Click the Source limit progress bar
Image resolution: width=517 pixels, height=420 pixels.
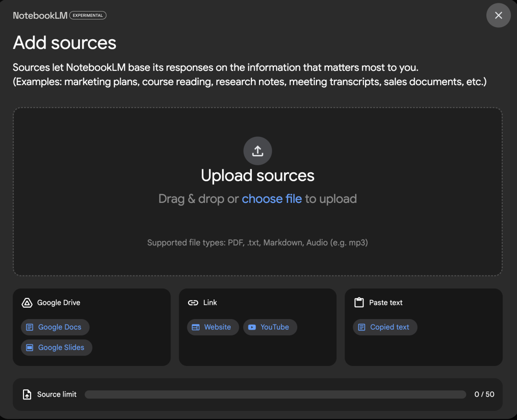(275, 395)
